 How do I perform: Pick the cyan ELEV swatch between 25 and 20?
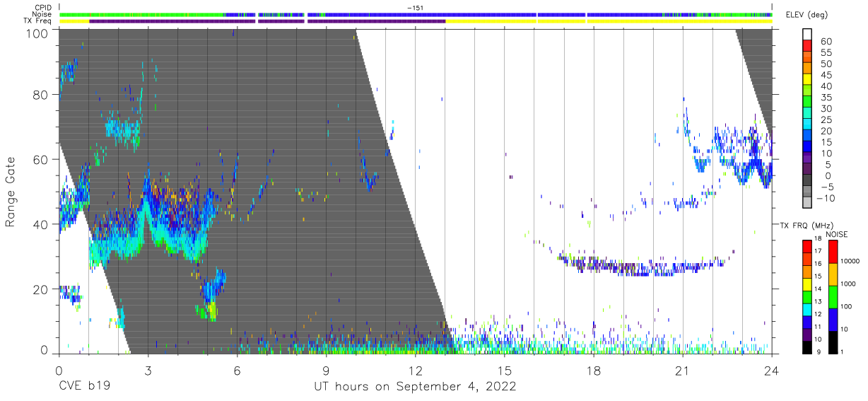click(x=807, y=125)
